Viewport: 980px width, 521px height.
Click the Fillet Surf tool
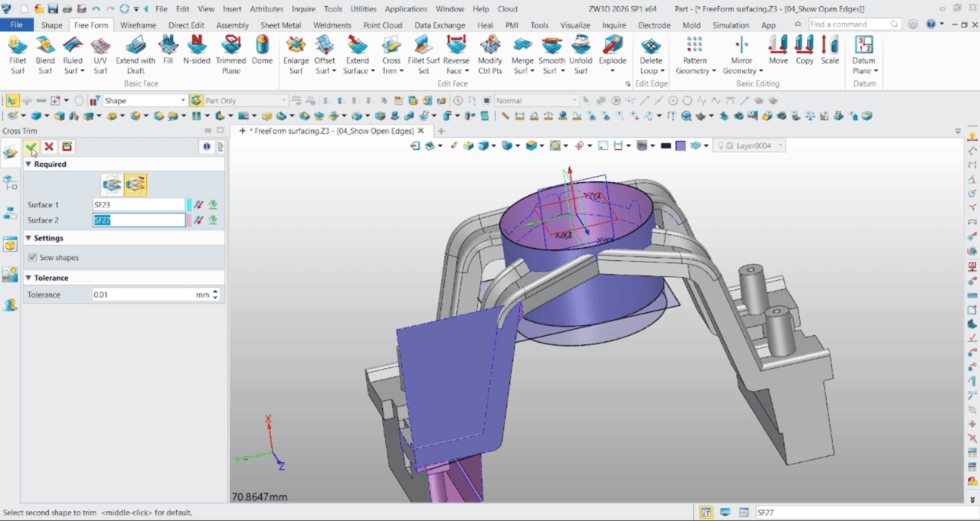coord(18,55)
